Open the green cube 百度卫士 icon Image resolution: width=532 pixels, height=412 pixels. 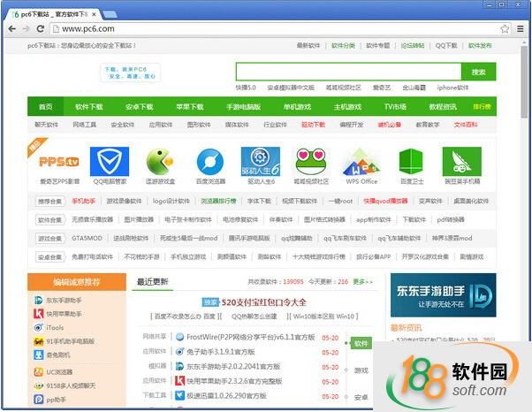click(411, 162)
